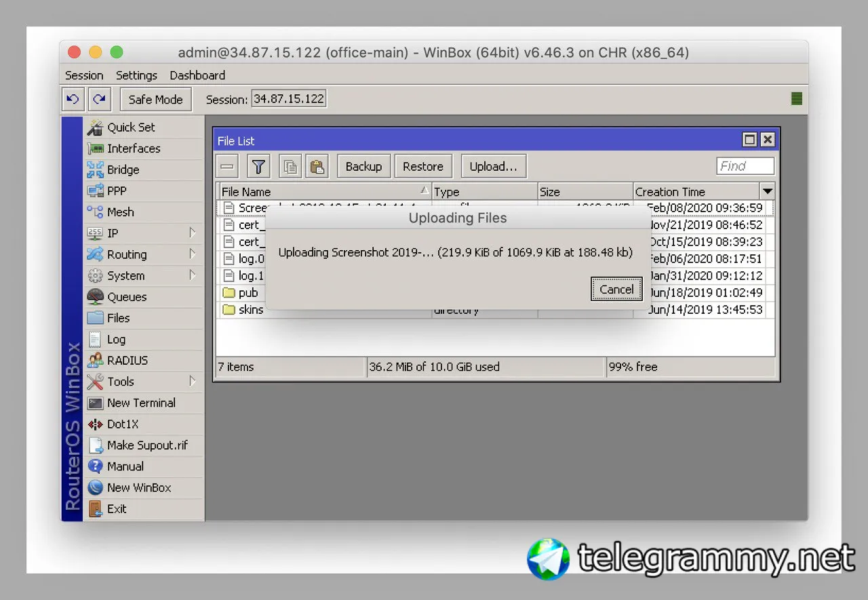Viewport: 868px width, 600px height.
Task: Click the Find search field
Action: pos(745,166)
